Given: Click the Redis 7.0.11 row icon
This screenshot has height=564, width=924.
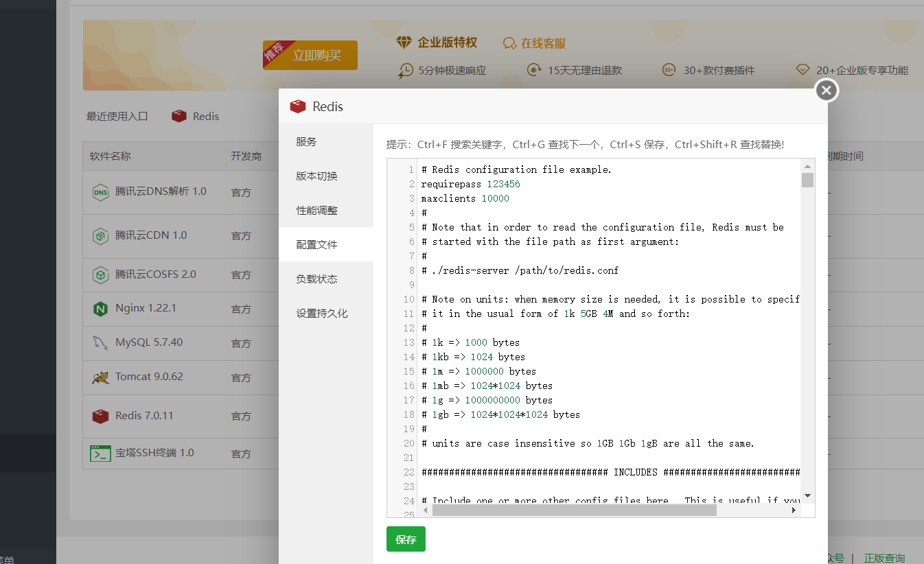Looking at the screenshot, I should coord(100,416).
